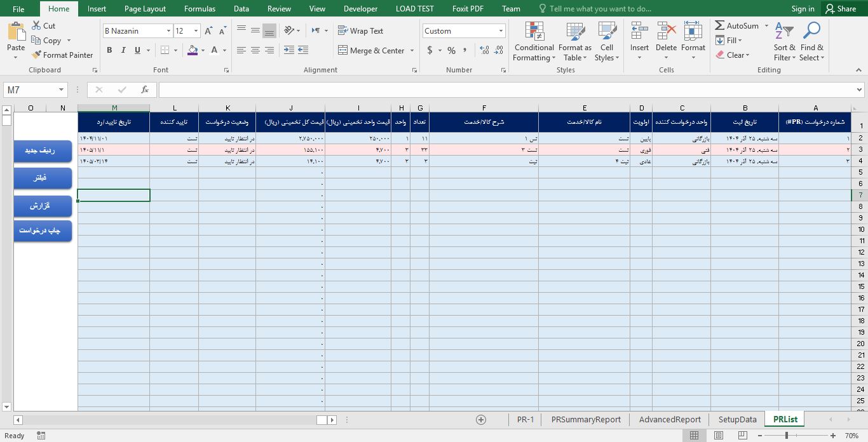Click the zoom slider in status bar

click(787, 436)
